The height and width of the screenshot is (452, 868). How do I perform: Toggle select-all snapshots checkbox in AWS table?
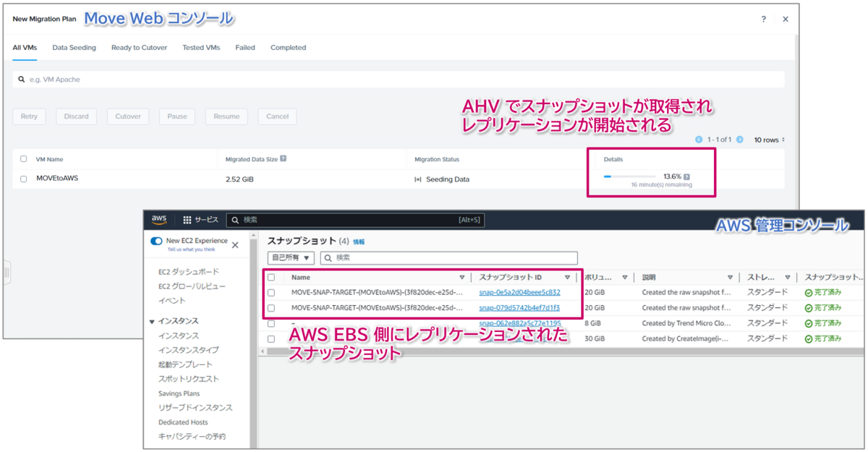coord(271,277)
